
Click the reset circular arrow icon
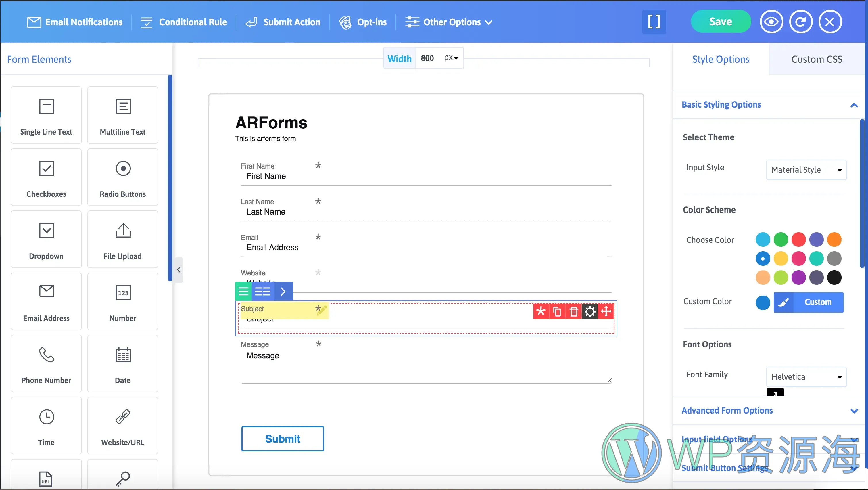[x=801, y=22]
